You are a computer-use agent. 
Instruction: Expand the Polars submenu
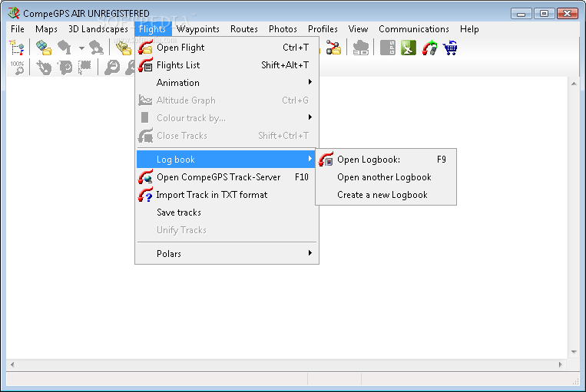(310, 253)
